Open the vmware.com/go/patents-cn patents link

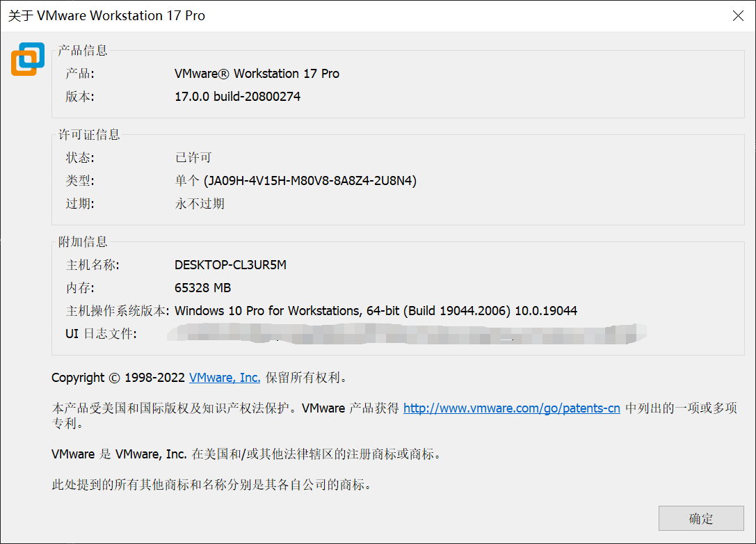511,408
